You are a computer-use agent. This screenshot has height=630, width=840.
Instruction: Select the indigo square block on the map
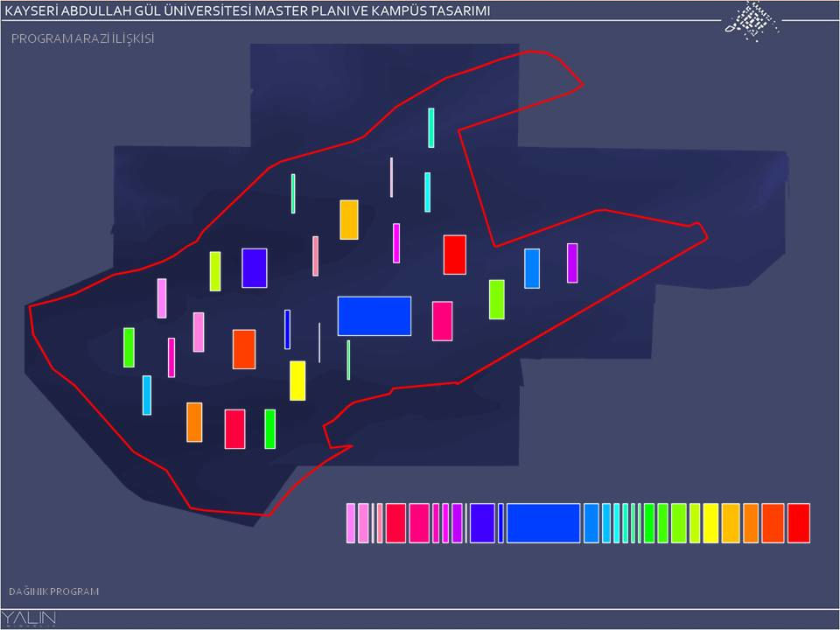point(254,268)
